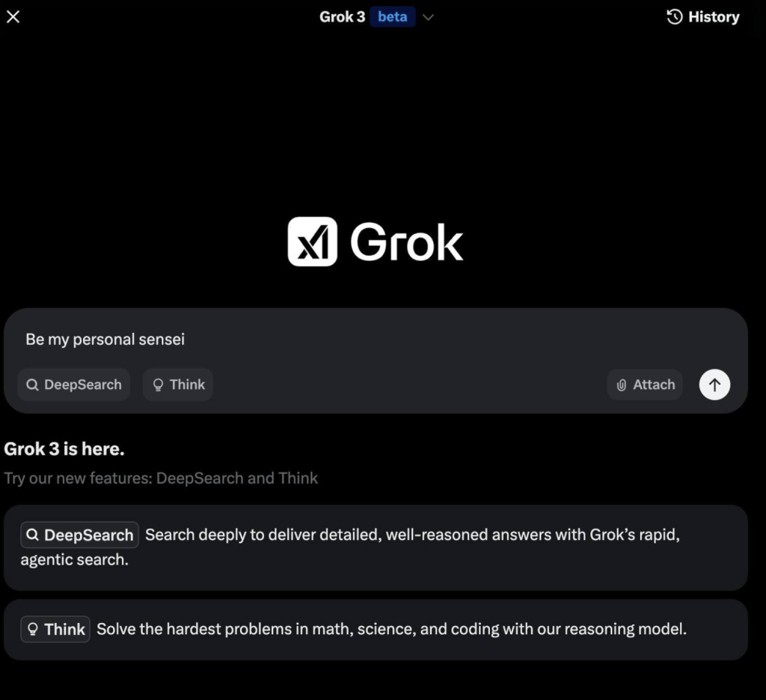Click the magnifier icon in the DeepSearch feature card
Viewport: 766px width, 700px height.
click(x=32, y=535)
